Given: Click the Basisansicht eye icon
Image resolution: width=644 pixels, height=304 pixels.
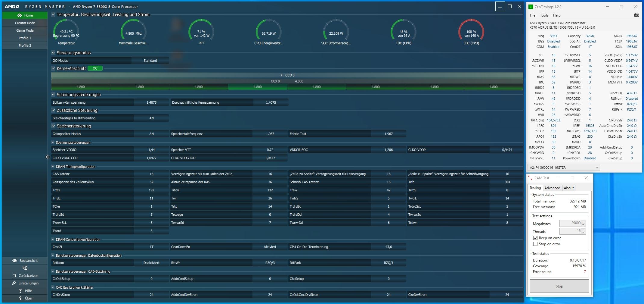Looking at the screenshot, I should [14, 261].
